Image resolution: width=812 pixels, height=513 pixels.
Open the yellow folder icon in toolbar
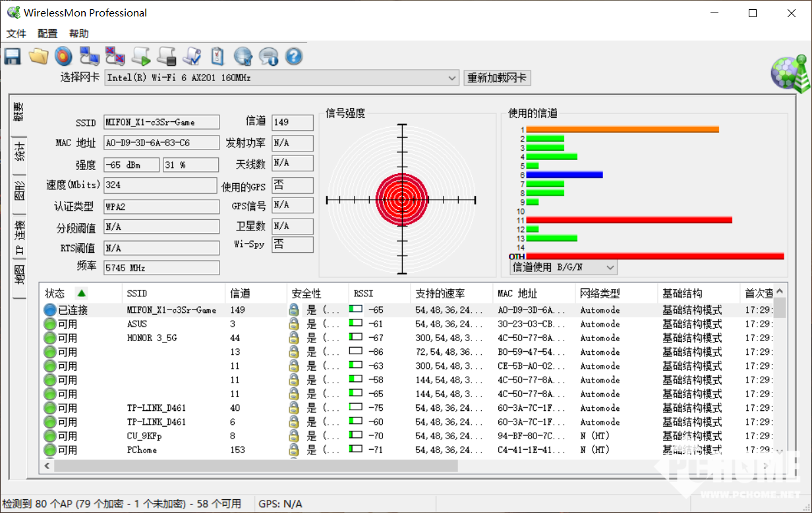(x=38, y=57)
